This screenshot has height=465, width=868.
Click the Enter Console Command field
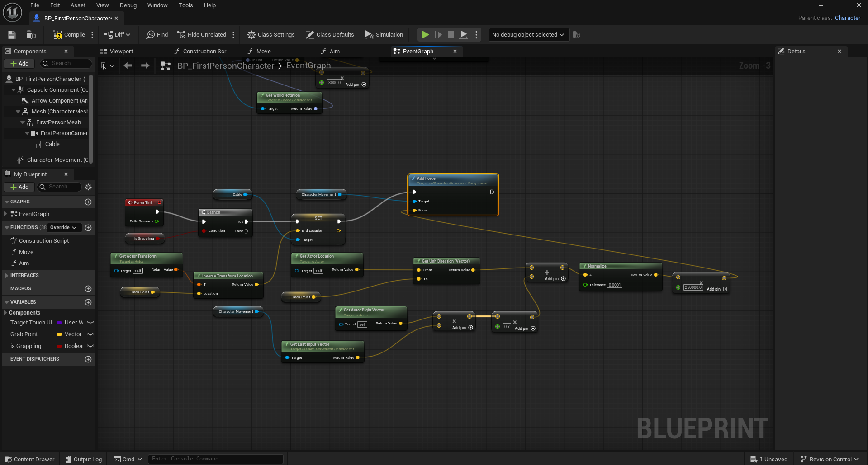tap(215, 459)
